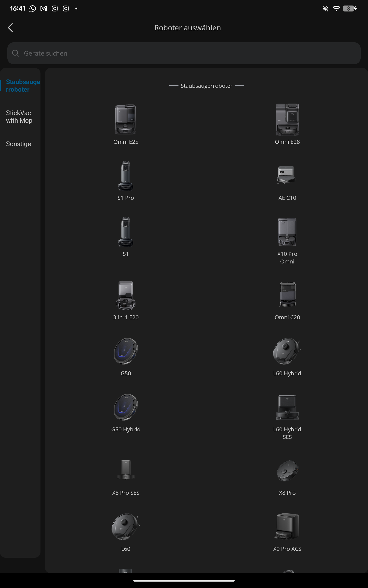Tap the "L60 Hybrid SES" label
This screenshot has height=588, width=368.
coord(287,433)
